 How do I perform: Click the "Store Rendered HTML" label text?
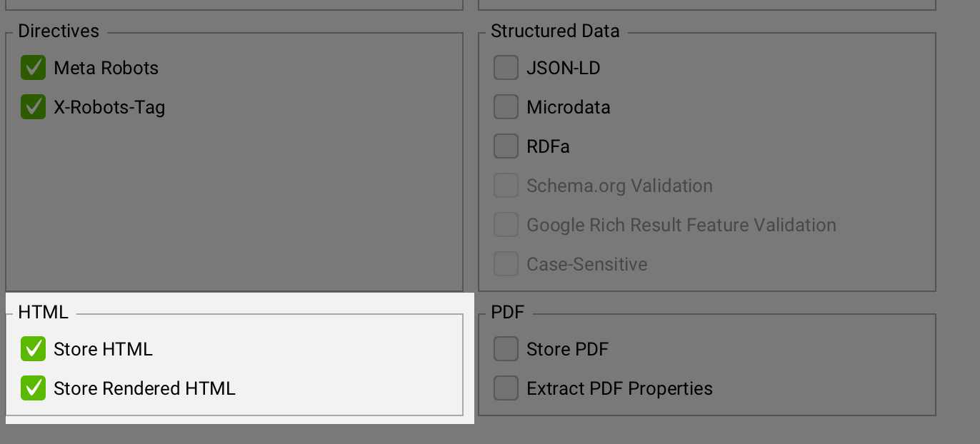click(x=144, y=388)
